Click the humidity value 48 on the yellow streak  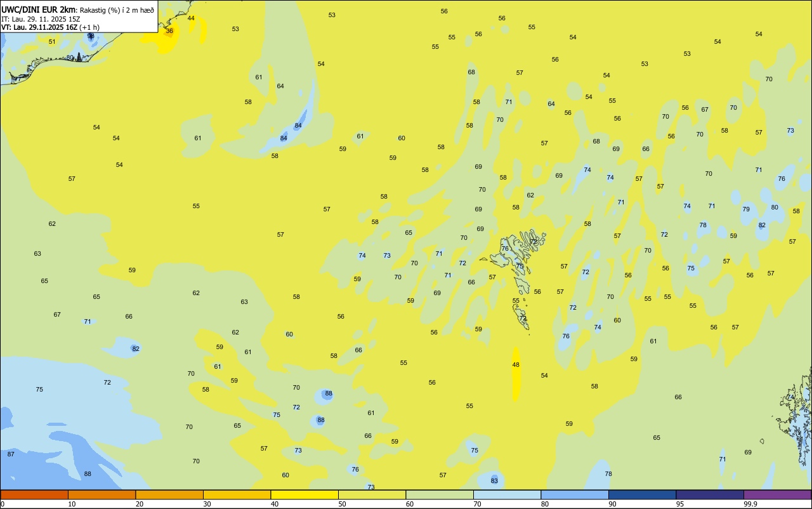tap(516, 365)
